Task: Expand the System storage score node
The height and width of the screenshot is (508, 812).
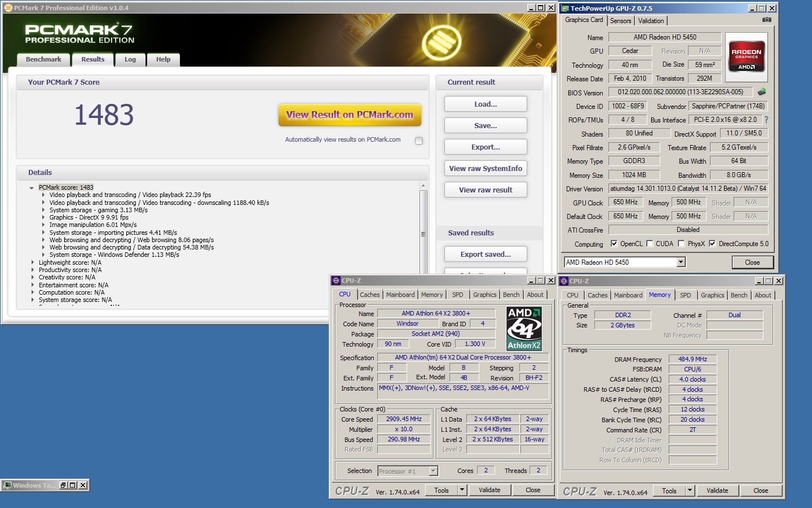Action: coord(32,300)
